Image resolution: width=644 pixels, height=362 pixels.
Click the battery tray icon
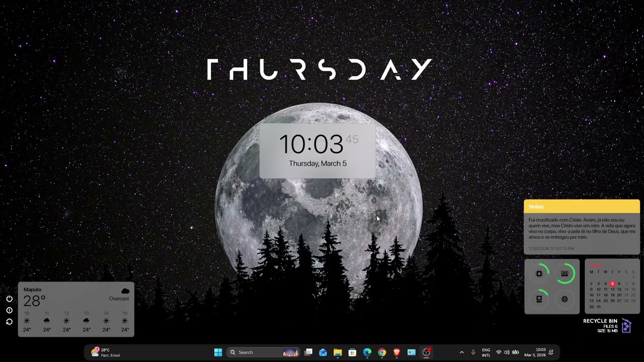click(x=515, y=352)
